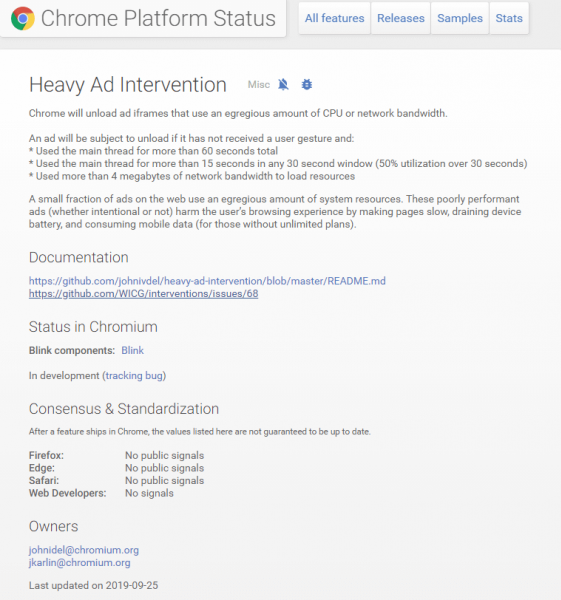Image resolution: width=561 pixels, height=600 pixels.
Task: Click the 'After a feature ships in Chrome' note
Action: coord(199,432)
